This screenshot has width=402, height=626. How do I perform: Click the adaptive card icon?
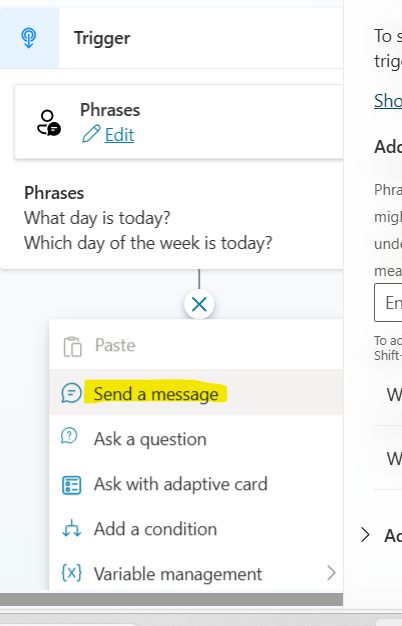(71, 485)
